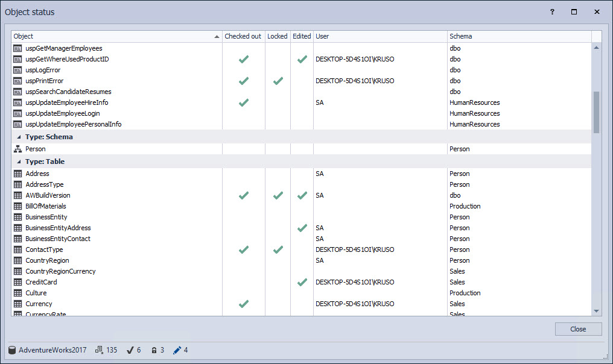Sort by the User column header
613x364 pixels.
(x=380, y=36)
